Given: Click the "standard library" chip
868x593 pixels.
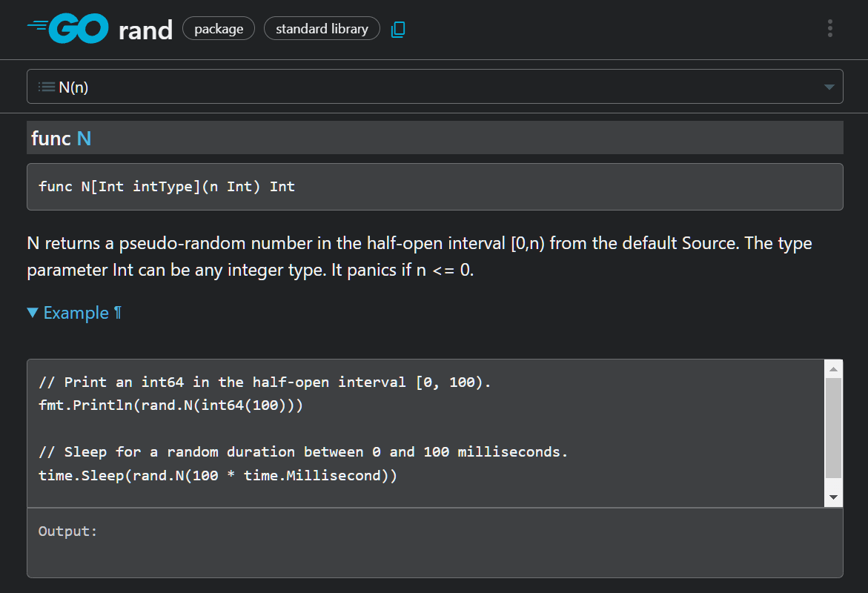Looking at the screenshot, I should click(x=322, y=29).
